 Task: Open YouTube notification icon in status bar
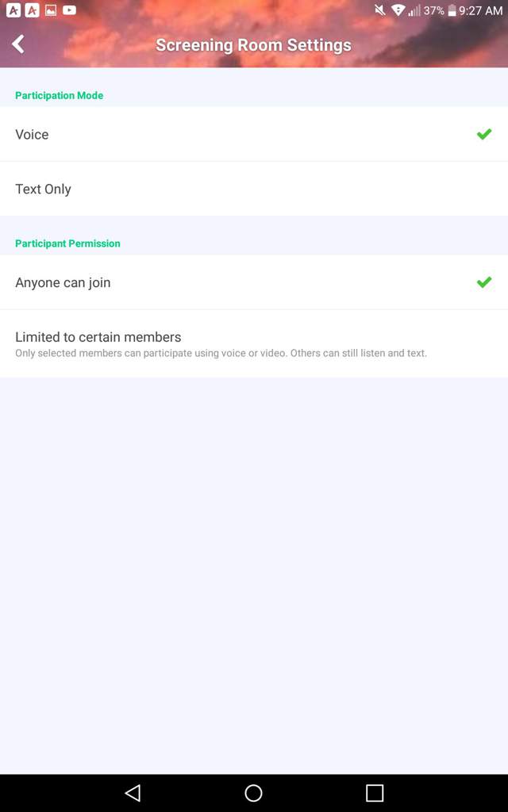70,10
